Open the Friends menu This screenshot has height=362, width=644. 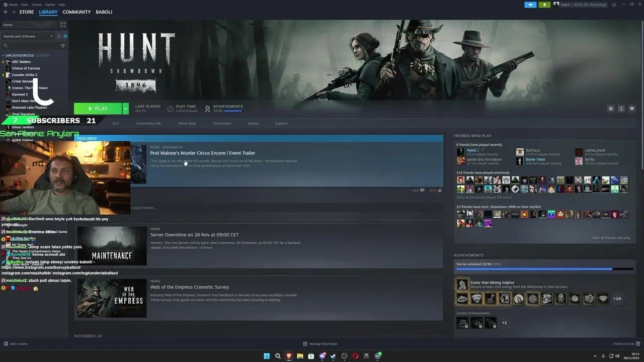point(37,5)
